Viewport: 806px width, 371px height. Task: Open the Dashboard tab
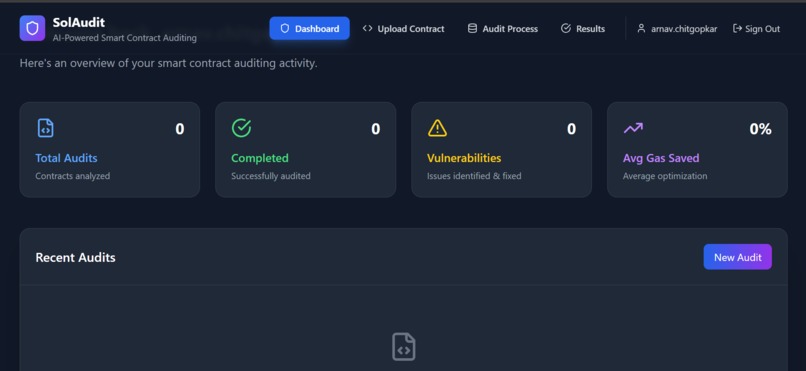(309, 29)
